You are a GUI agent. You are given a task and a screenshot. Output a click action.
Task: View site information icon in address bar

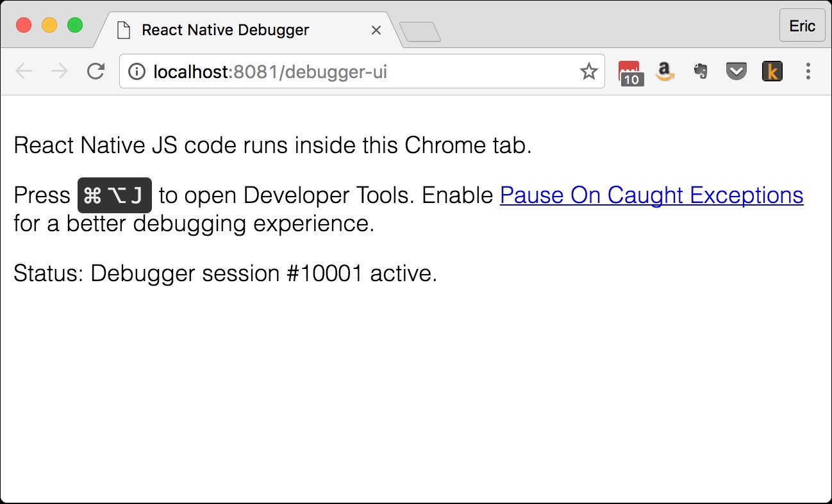pos(137,72)
